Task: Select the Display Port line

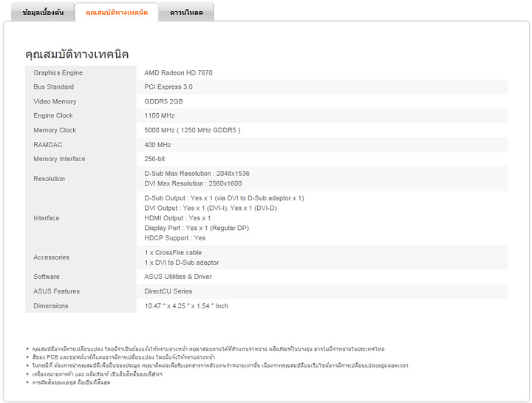Action: (x=197, y=228)
